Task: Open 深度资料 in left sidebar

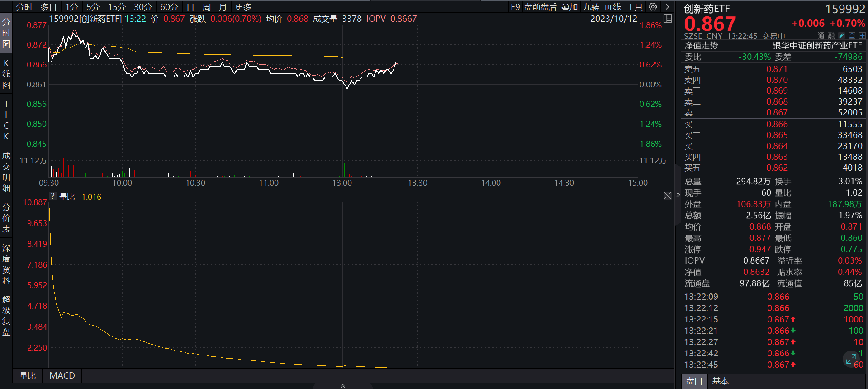Action: click(6, 264)
